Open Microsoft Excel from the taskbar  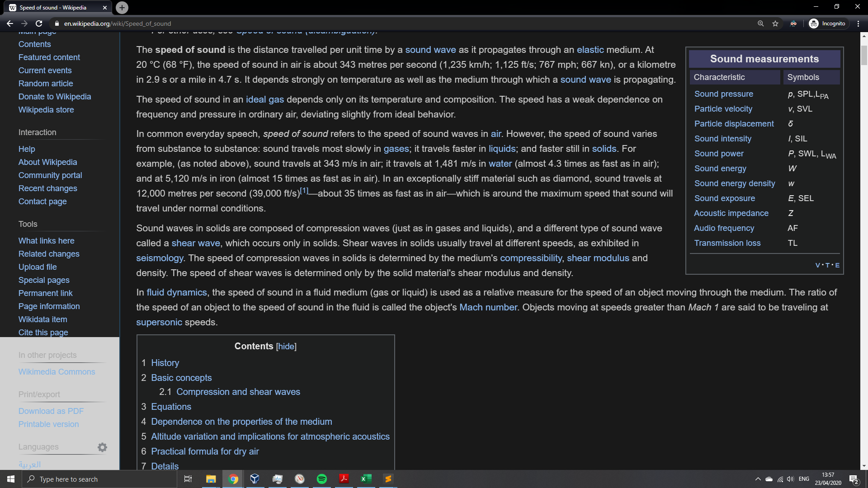pos(366,479)
